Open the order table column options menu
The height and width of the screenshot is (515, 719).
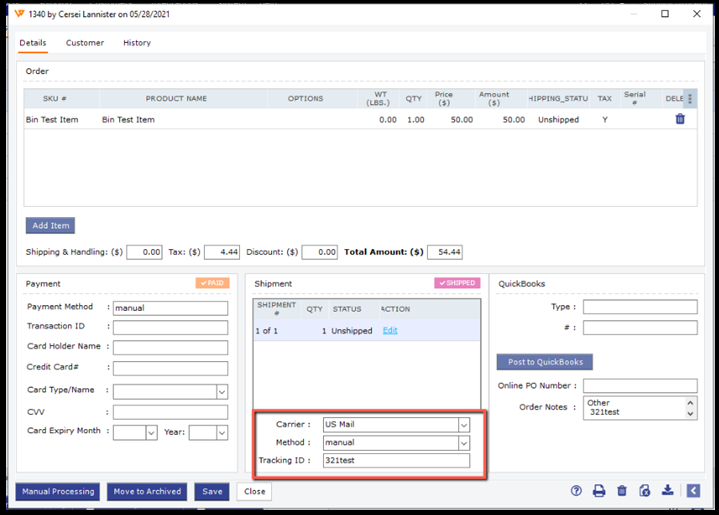689,99
